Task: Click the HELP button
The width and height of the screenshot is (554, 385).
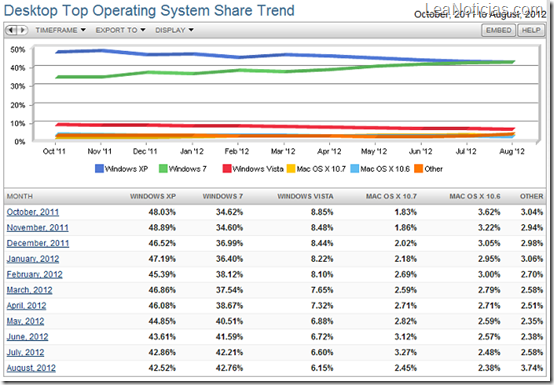Action: pos(531,30)
